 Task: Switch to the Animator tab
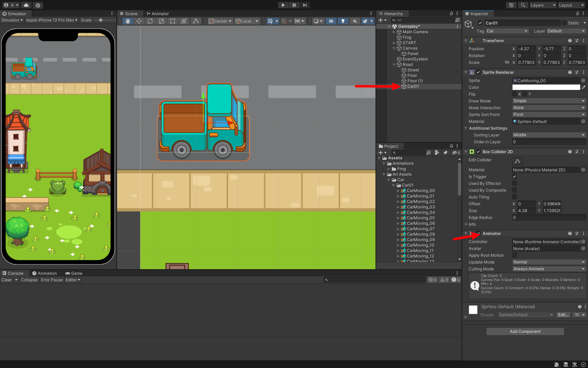tap(158, 14)
